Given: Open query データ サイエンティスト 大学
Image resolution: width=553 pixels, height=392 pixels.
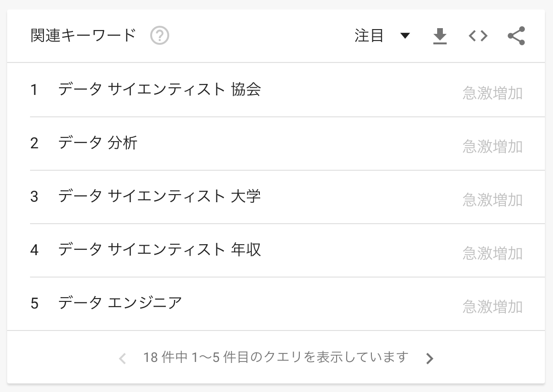Looking at the screenshot, I should tap(159, 196).
